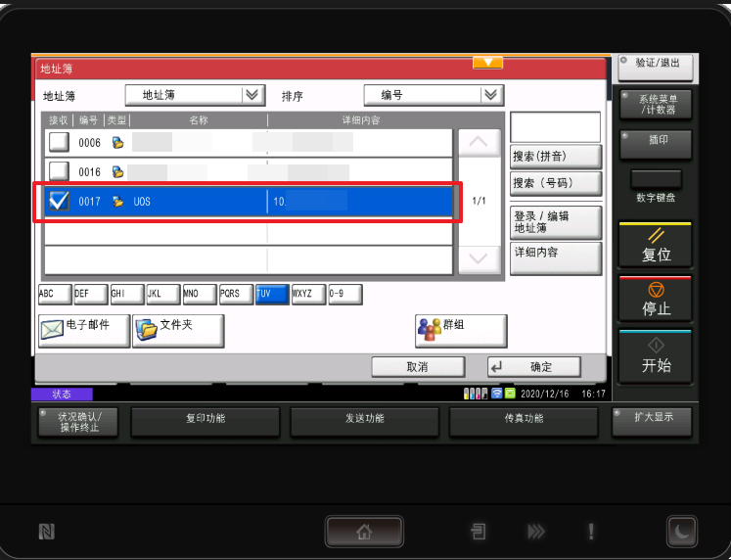Switch to 发送功能
The image size is (731, 560).
coord(365,422)
